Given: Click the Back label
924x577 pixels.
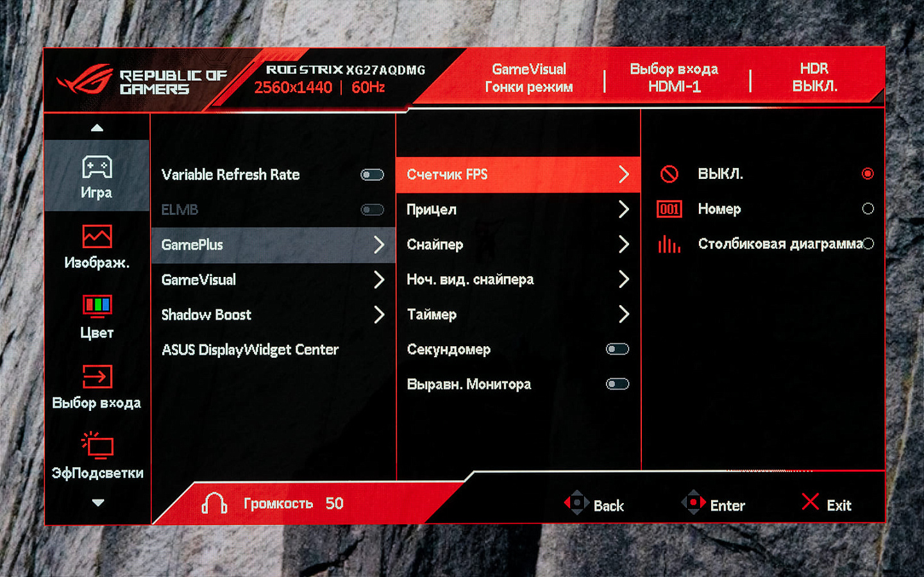Looking at the screenshot, I should pos(609,506).
